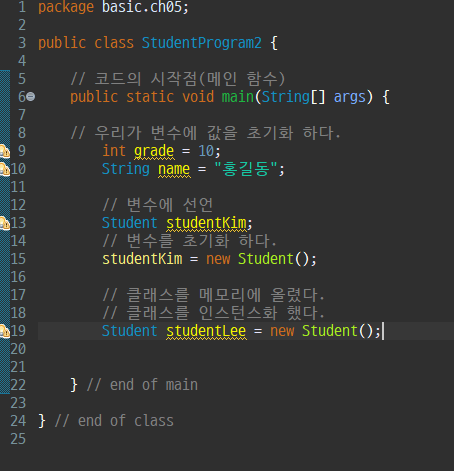
Task: Click the 'String' type on line 10
Action: [x=126, y=169]
